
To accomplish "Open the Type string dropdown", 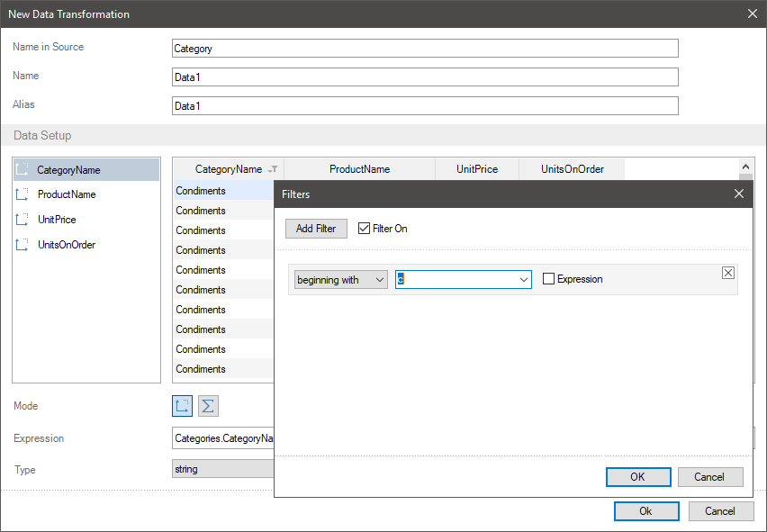I will pos(222,469).
